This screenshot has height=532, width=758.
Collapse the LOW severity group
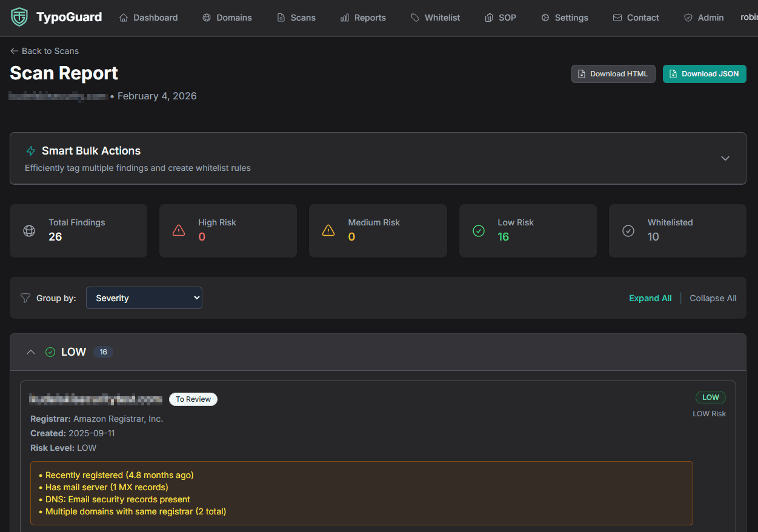tap(31, 352)
